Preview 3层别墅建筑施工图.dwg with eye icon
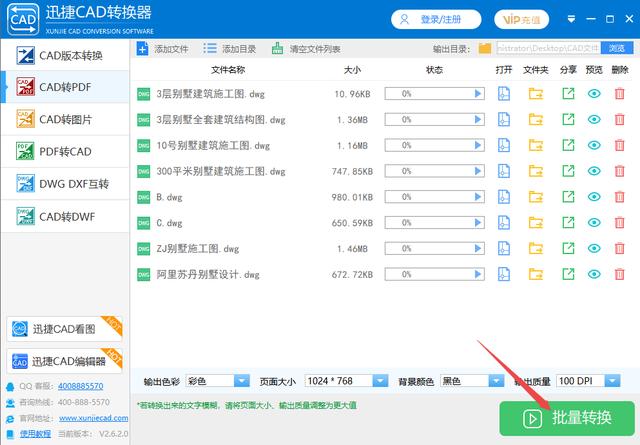This screenshot has width=640, height=445. click(x=594, y=94)
